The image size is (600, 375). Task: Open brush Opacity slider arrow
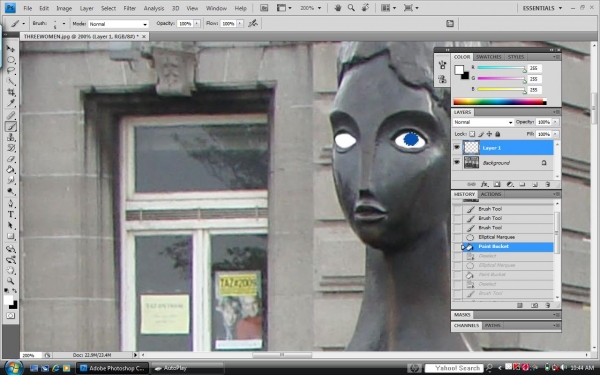click(x=197, y=24)
